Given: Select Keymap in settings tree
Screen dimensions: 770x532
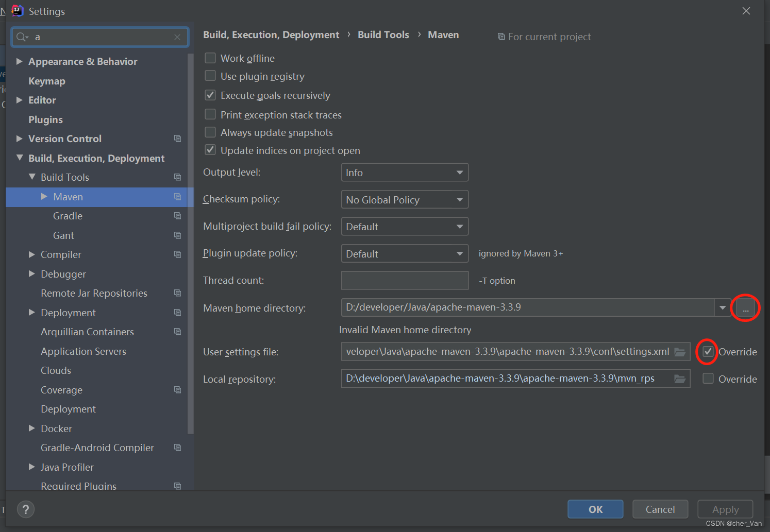Looking at the screenshot, I should (x=47, y=81).
